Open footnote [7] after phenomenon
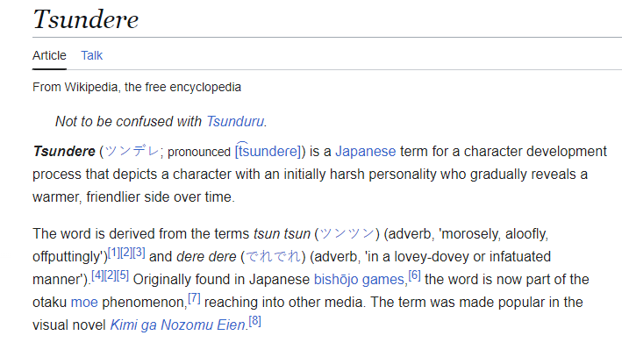 tap(194, 298)
